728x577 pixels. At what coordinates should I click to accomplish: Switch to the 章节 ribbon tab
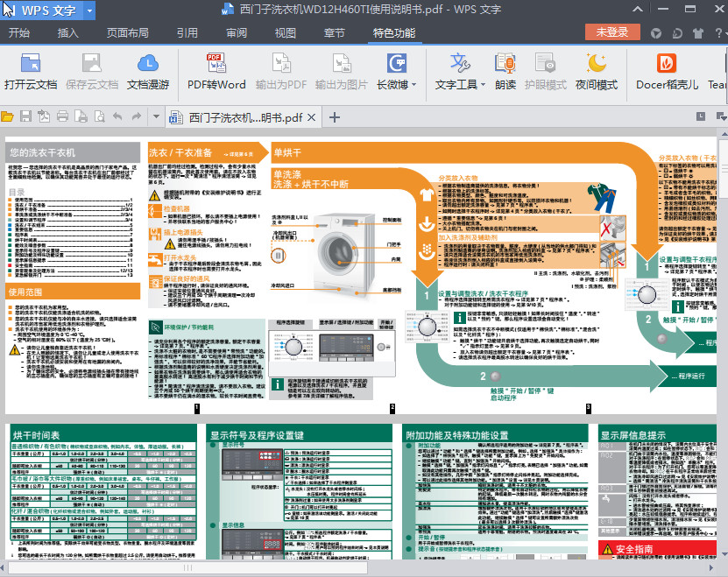click(x=335, y=33)
